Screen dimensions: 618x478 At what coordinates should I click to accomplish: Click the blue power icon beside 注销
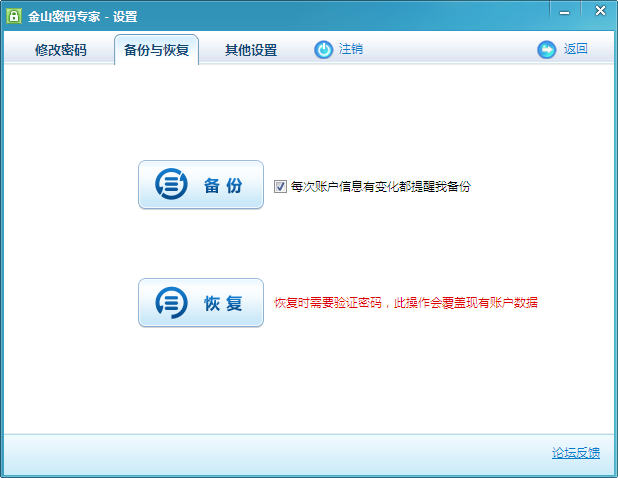(324, 49)
